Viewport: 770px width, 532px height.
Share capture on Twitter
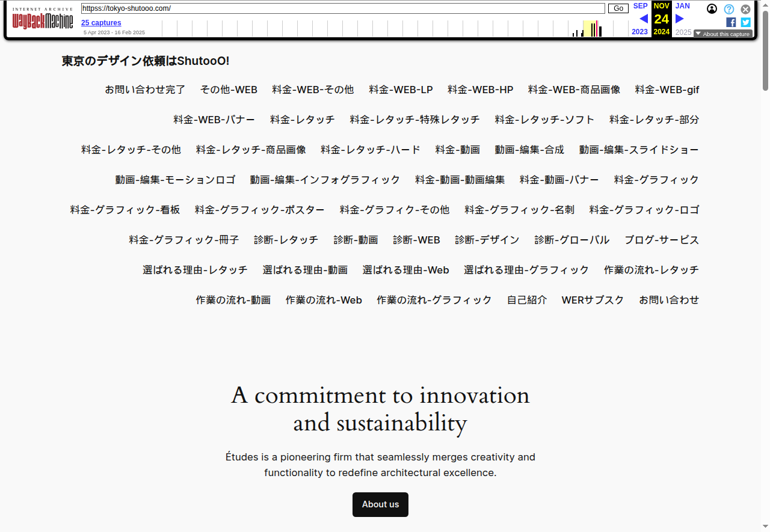point(745,22)
